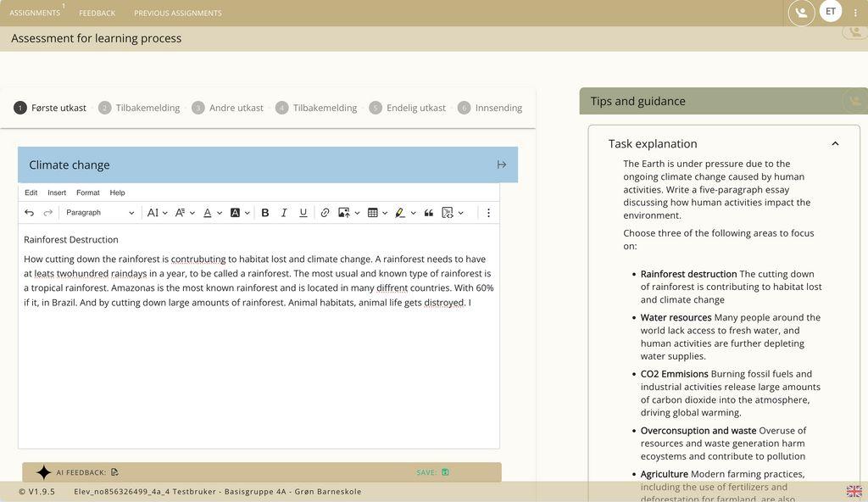This screenshot has width=868, height=502.
Task: Select step 6 Innsending
Action: [490, 108]
